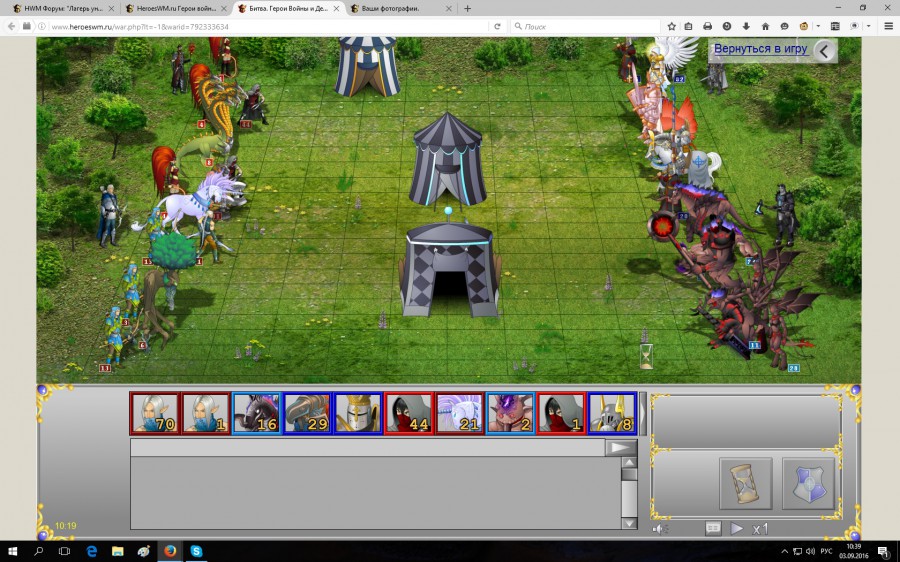Open the system volume tray icon
900x562 pixels.
click(810, 552)
